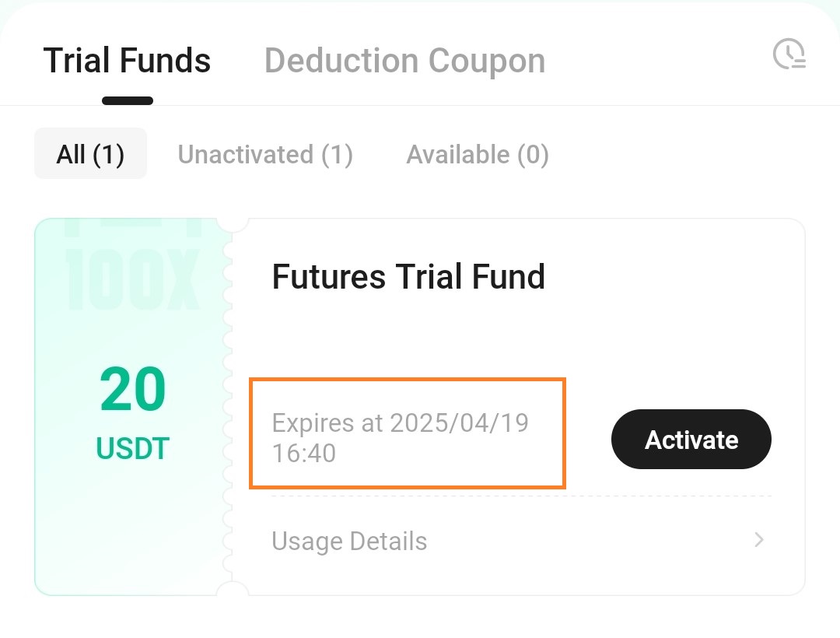Open the Futures Trial Fund title
This screenshot has height=638, width=840.
(x=408, y=276)
